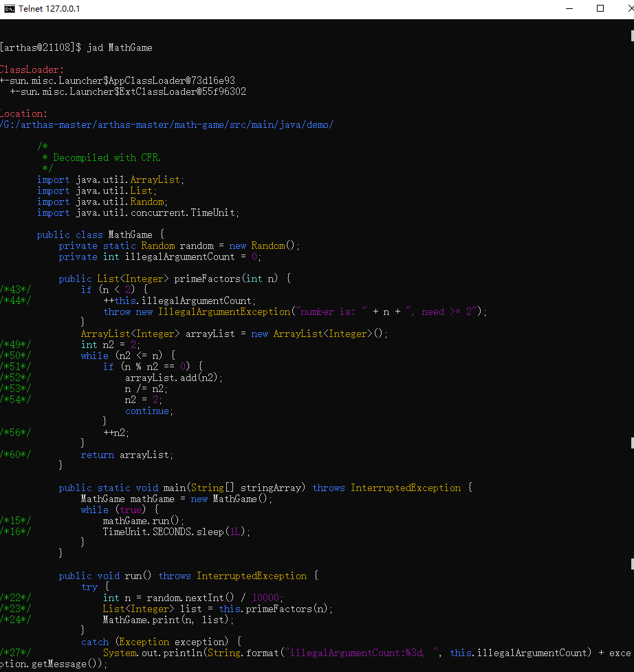Click the 'arrayList.add(n2);' statement
The width and height of the screenshot is (634, 672).
[174, 378]
